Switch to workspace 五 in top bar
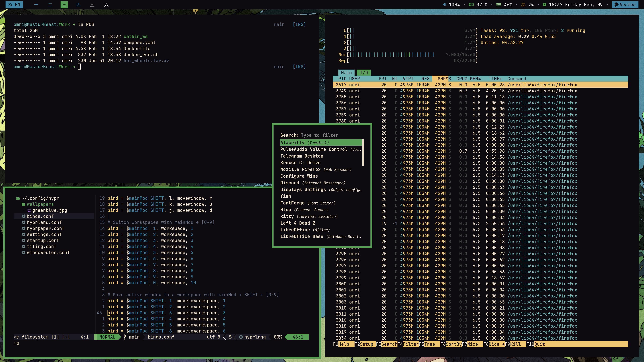This screenshot has height=362, width=644. click(x=92, y=5)
